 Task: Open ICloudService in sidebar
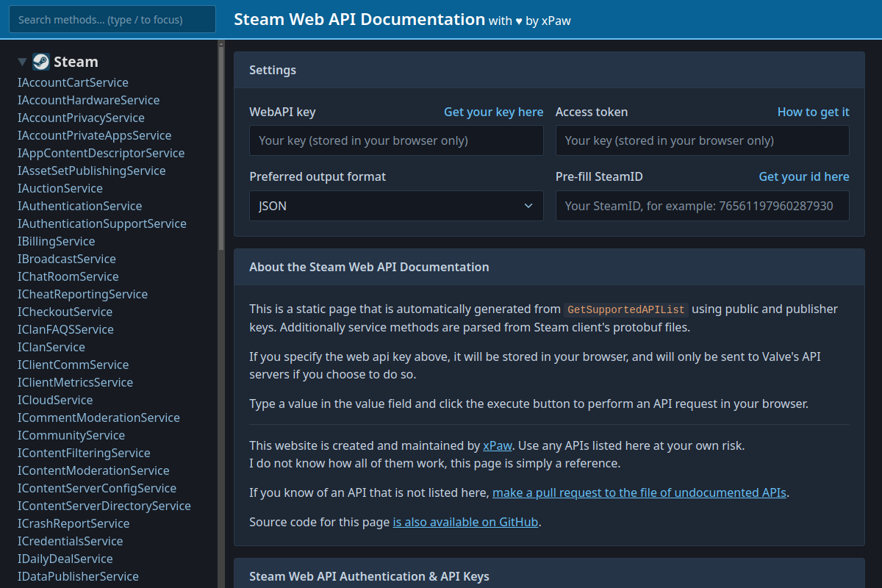tap(55, 400)
